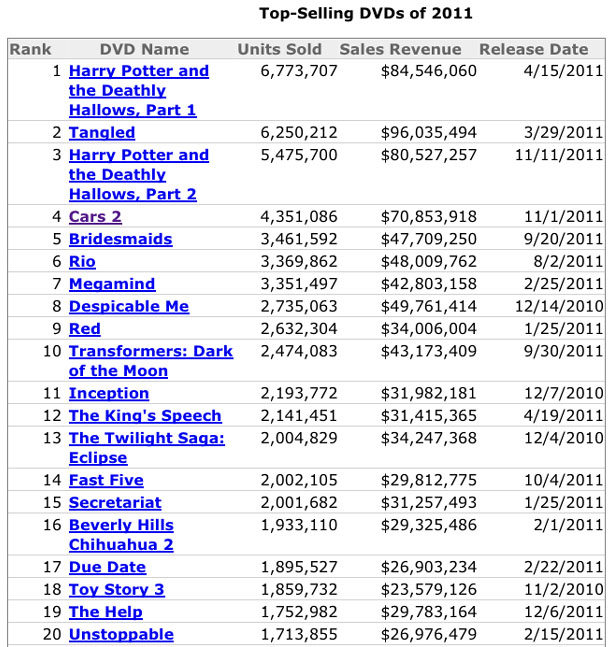Screen dimensions: 616x647
Task: Open The King's Speech link
Action: click(145, 416)
